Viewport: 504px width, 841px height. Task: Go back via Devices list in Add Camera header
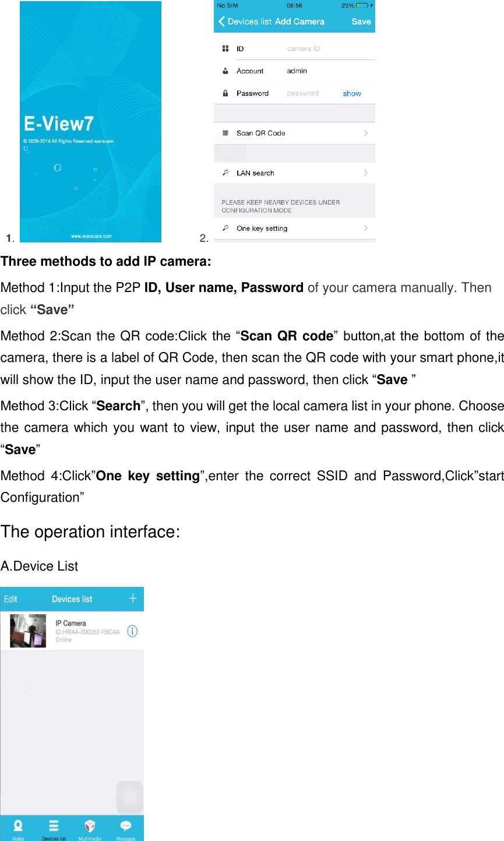tap(244, 21)
